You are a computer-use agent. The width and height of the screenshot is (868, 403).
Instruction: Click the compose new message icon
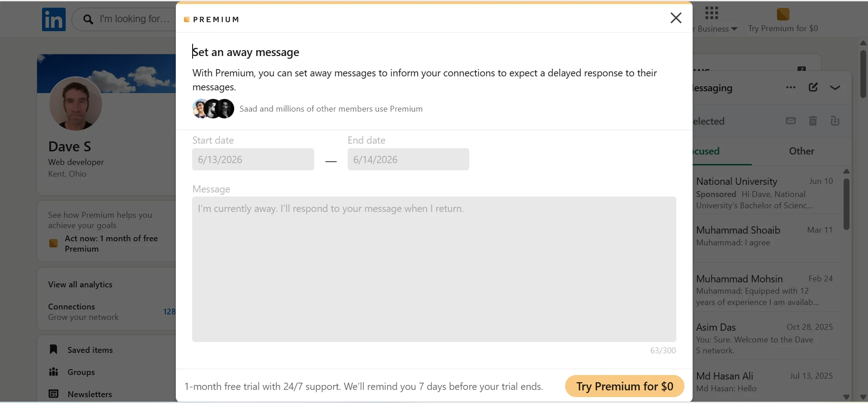tap(813, 87)
